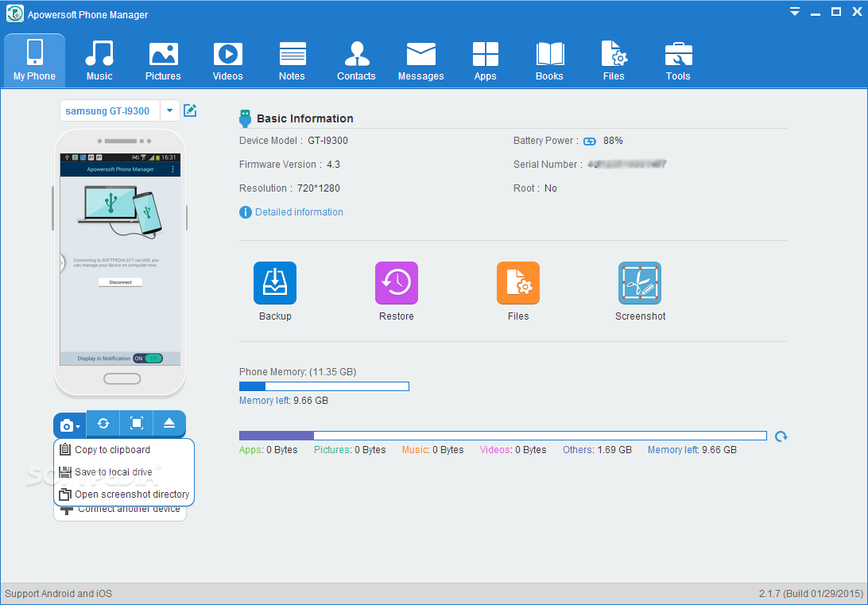Click the purple Restore icon
The width and height of the screenshot is (868, 605).
[x=397, y=283]
